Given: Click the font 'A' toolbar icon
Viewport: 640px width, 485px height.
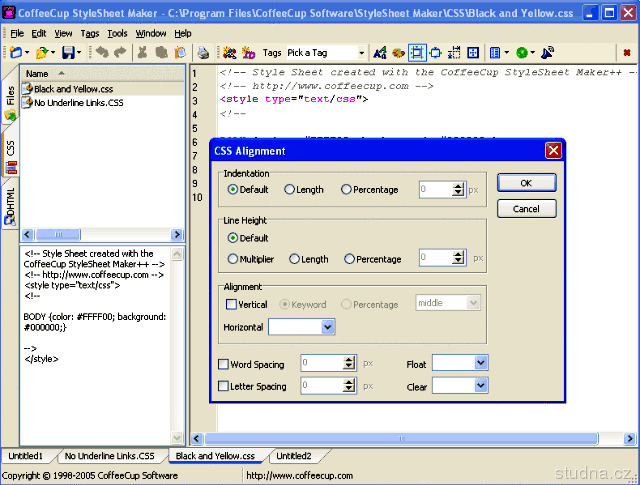Looking at the screenshot, I should tap(380, 52).
